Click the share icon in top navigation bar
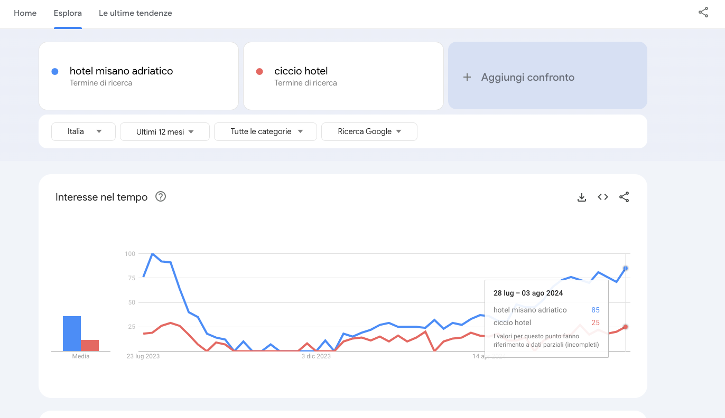725x418 pixels. pyautogui.click(x=703, y=13)
